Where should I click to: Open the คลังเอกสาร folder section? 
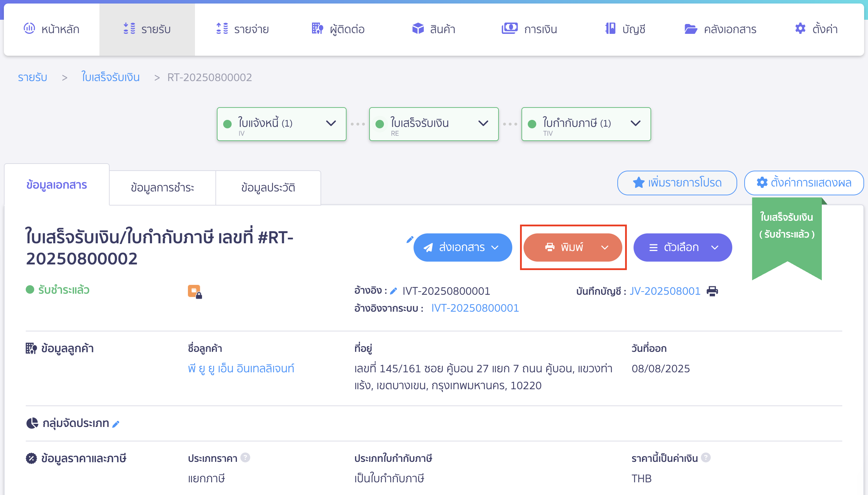720,29
